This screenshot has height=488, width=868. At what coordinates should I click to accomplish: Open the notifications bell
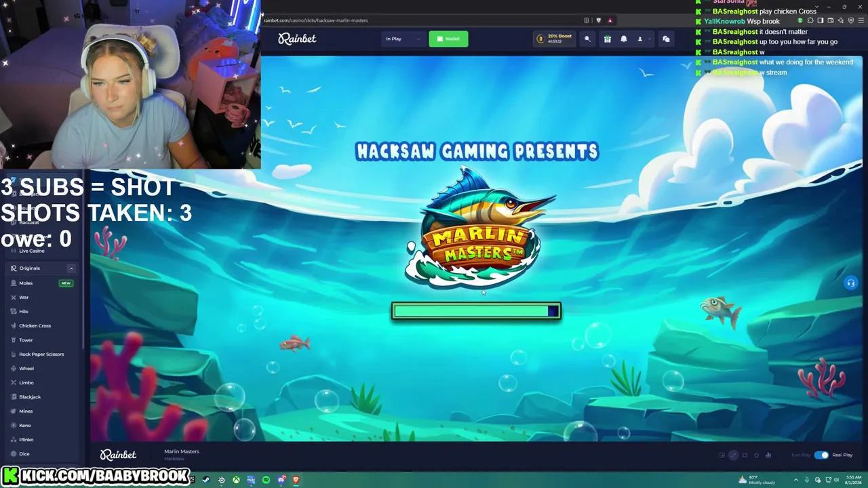(x=624, y=39)
